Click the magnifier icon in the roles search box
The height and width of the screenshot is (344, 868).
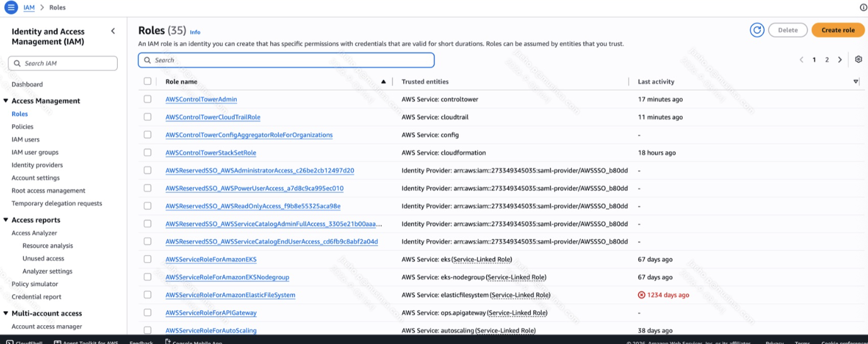(x=147, y=60)
